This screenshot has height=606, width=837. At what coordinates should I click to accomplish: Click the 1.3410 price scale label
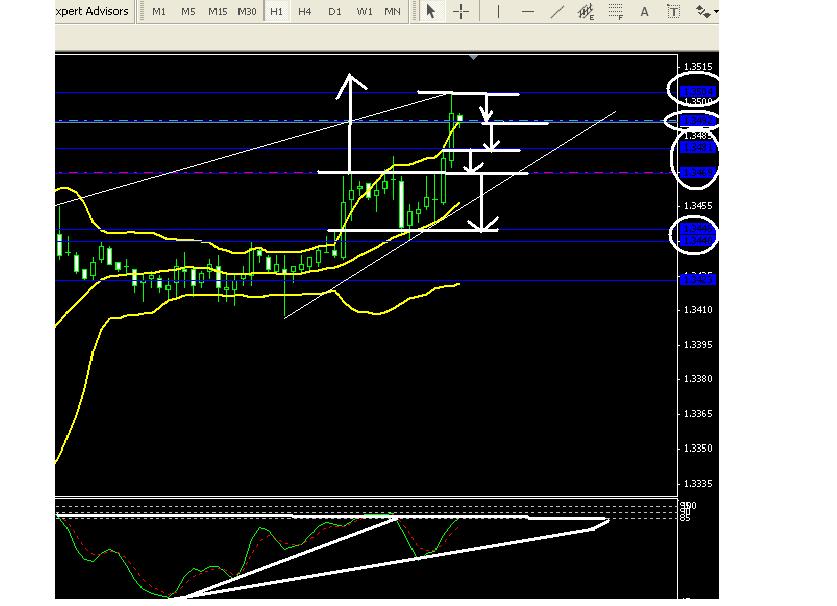coord(698,310)
